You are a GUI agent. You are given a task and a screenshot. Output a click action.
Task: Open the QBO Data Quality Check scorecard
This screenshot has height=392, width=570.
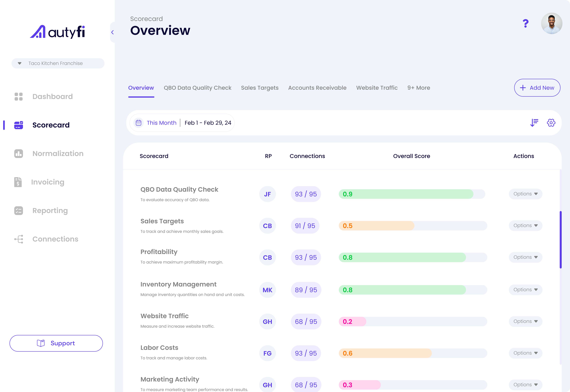(179, 189)
